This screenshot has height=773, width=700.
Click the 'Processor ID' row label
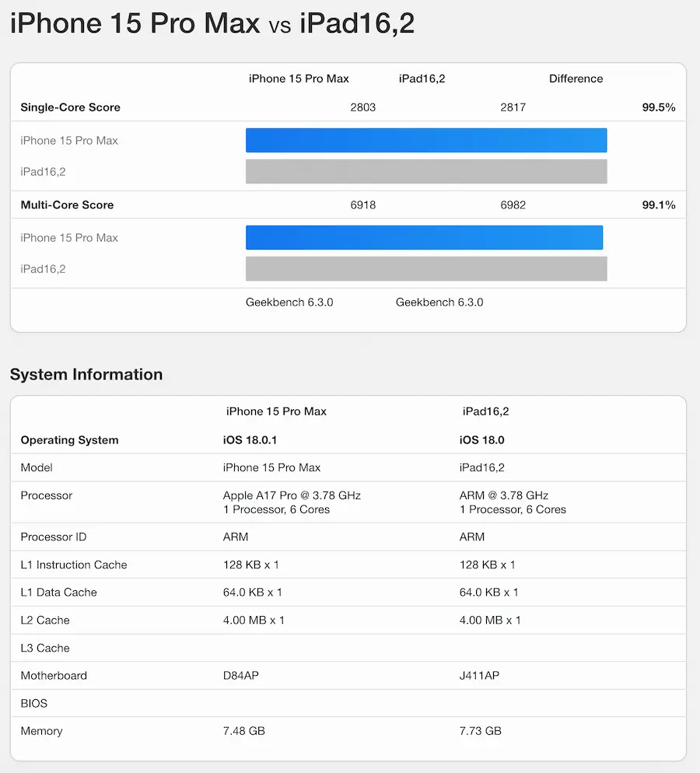(53, 537)
